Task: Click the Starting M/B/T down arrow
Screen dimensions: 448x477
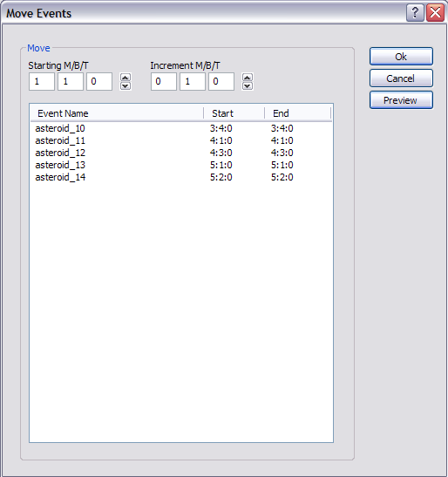Action: coord(126,86)
